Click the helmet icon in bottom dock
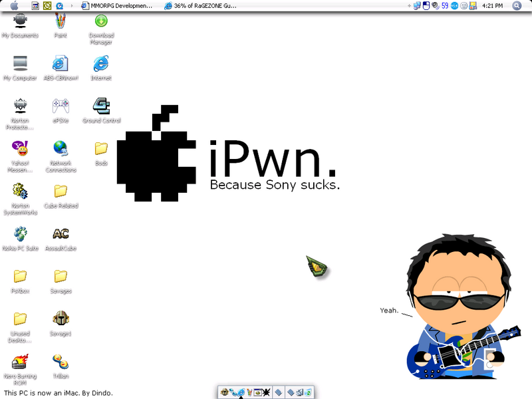 225,392
